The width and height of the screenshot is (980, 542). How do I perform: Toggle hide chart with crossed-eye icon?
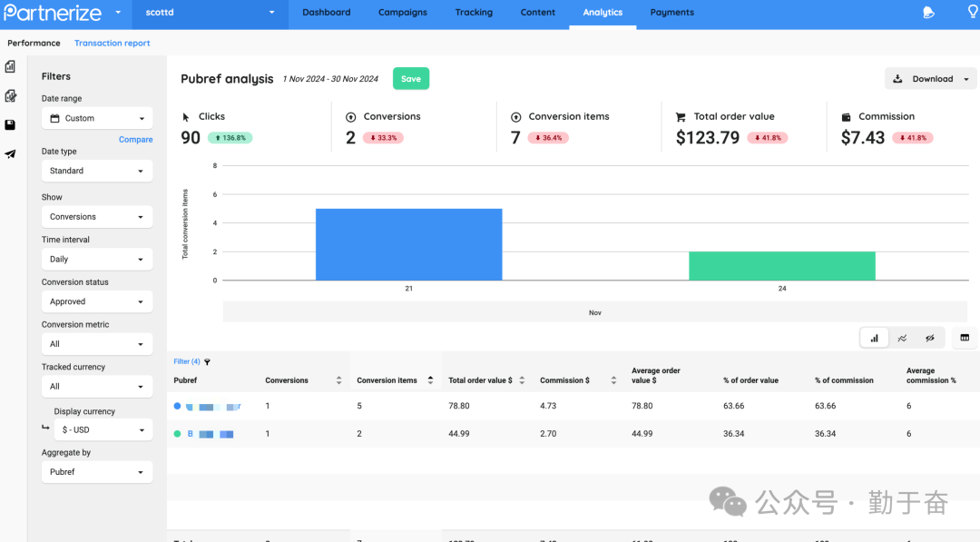point(930,338)
